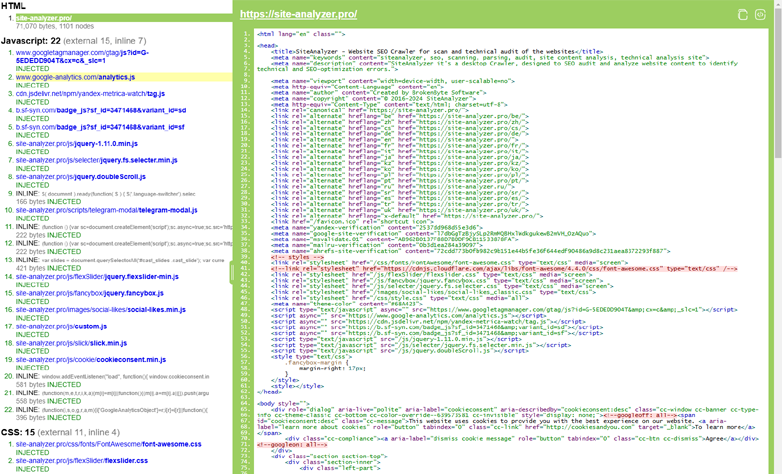This screenshot has width=782, height=474.
Task: Open jquery-1.11.0.min.js script link
Action: tap(77, 144)
